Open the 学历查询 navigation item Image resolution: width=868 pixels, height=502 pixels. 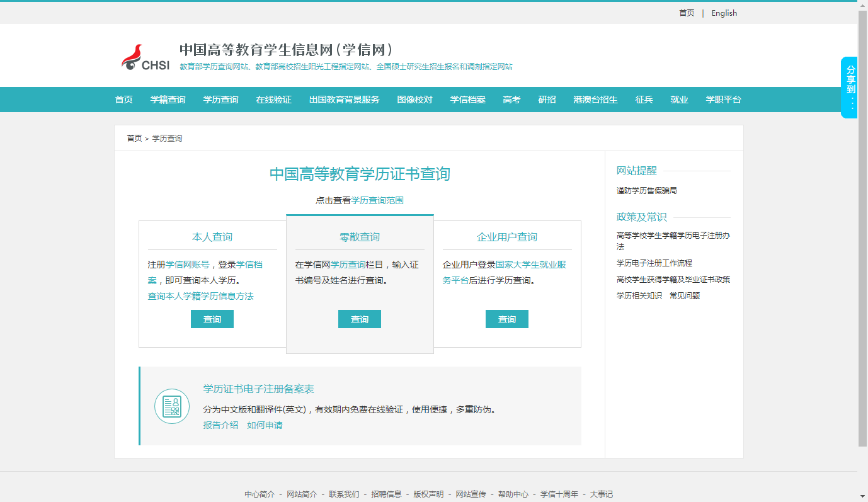click(x=221, y=100)
